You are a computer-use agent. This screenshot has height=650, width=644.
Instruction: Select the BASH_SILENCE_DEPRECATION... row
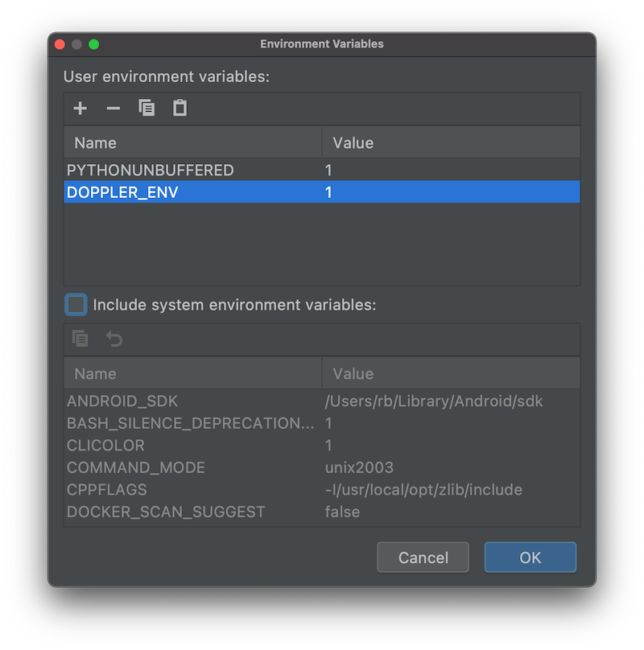[x=322, y=423]
